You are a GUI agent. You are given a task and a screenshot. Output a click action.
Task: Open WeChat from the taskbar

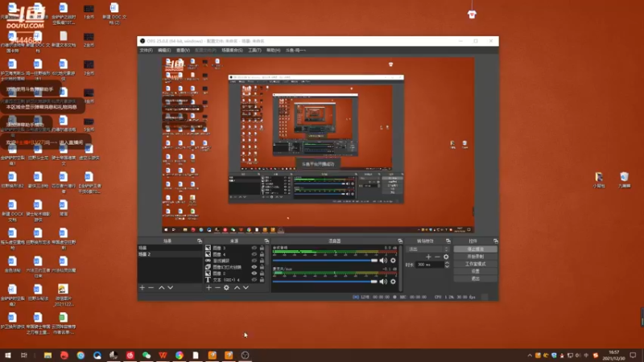coord(147,355)
